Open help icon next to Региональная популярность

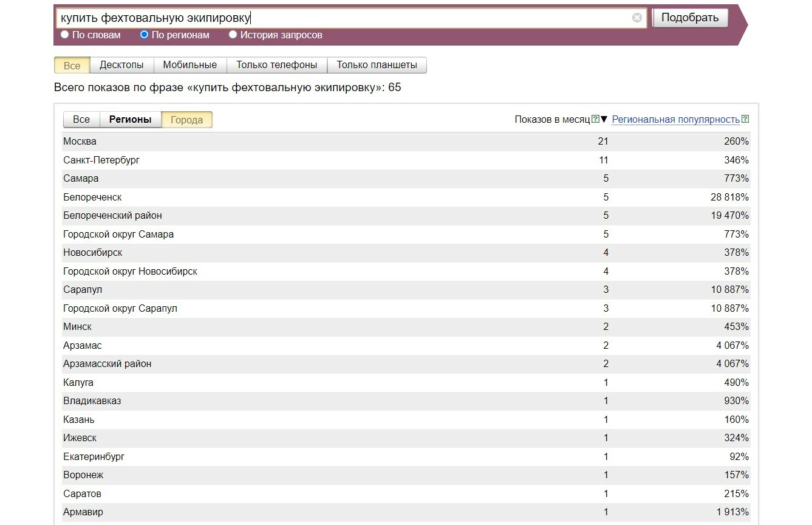pos(745,119)
